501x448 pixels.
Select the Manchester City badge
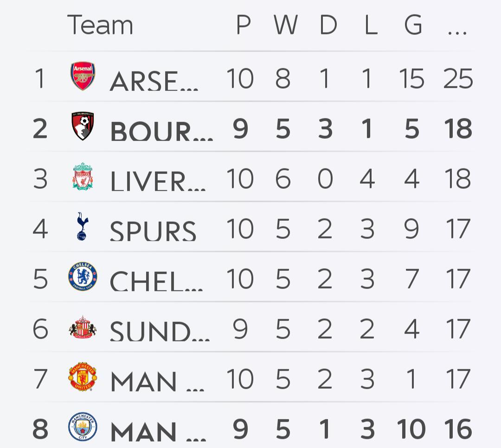(83, 427)
